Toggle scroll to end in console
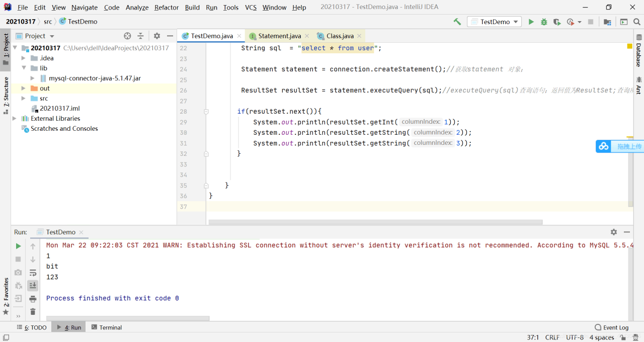The image size is (644, 342). click(33, 286)
